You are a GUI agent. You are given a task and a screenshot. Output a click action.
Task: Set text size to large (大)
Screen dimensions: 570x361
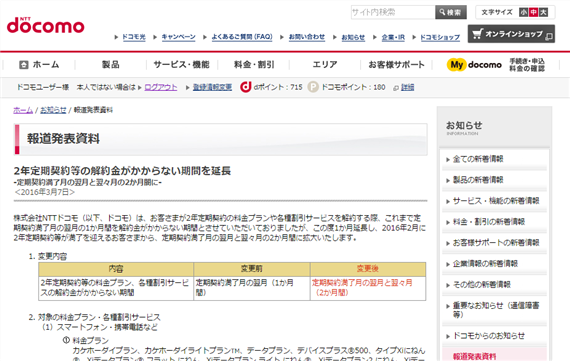543,12
